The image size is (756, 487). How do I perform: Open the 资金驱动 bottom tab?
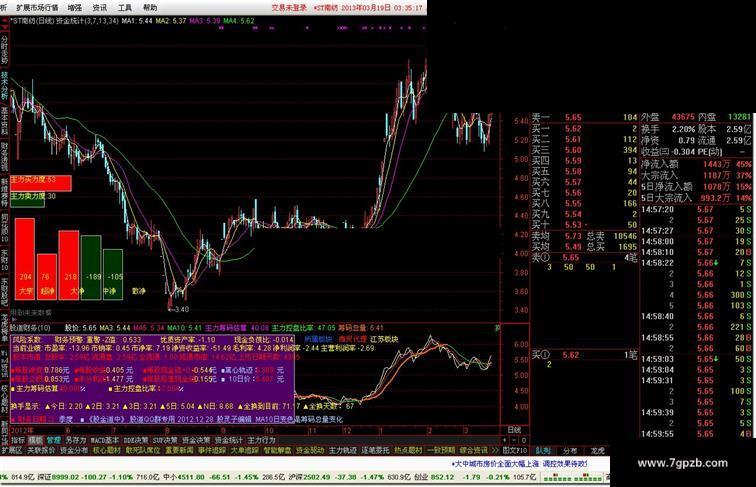[x=310, y=450]
